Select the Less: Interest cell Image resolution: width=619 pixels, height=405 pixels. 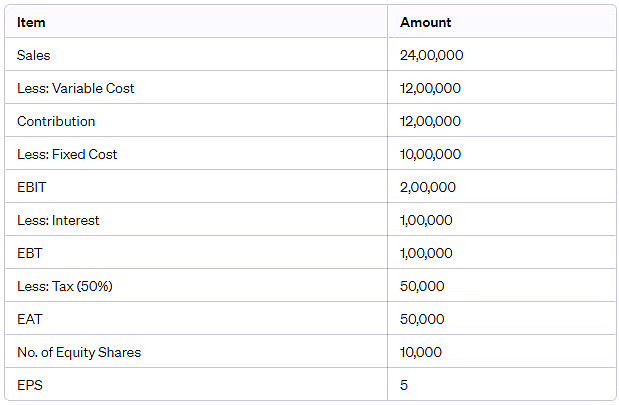tap(58, 220)
